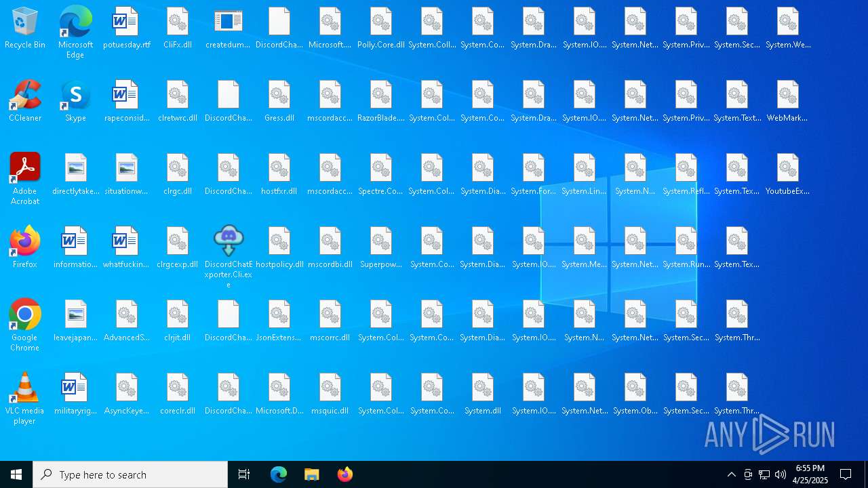The width and height of the screenshot is (868, 488).
Task: Select the clrgcexp.dll file
Action: [x=178, y=248]
